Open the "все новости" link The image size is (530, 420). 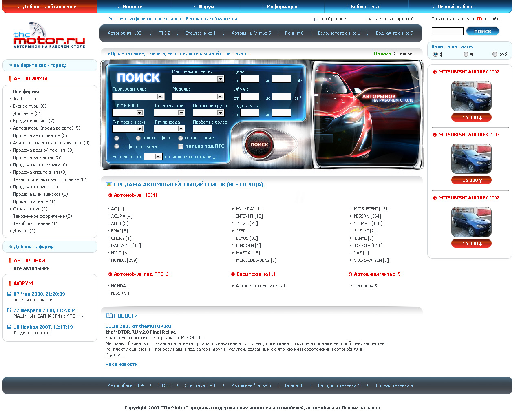click(x=121, y=364)
